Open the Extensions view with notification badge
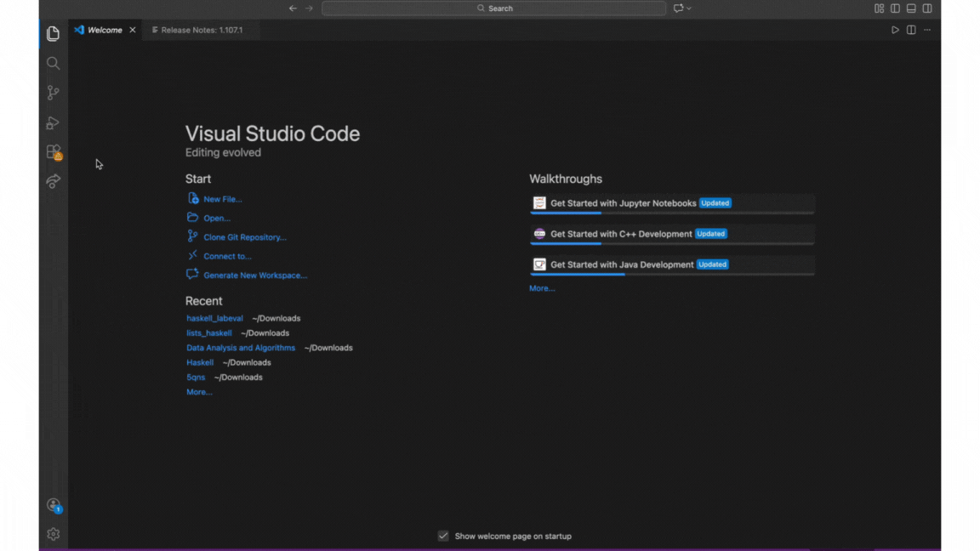The image size is (980, 551). [x=53, y=152]
